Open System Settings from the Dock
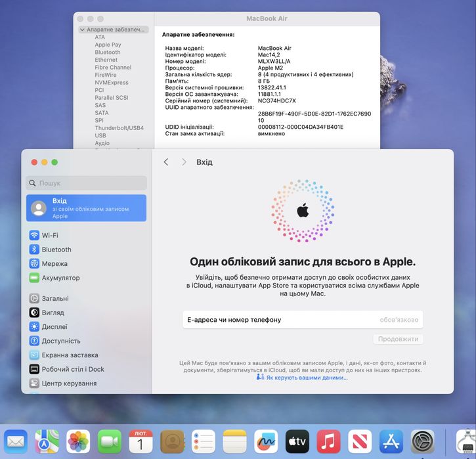Screen dimensions: 476x459 point(422,441)
